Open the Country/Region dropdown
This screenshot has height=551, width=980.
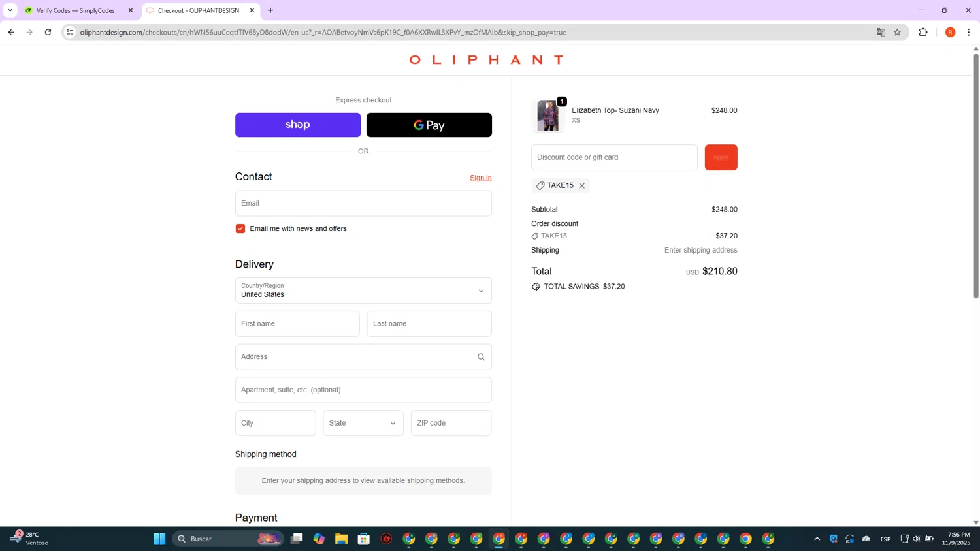click(x=363, y=291)
